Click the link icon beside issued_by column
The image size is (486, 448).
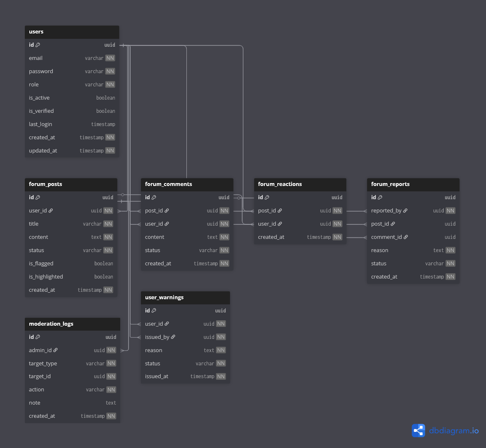(173, 337)
